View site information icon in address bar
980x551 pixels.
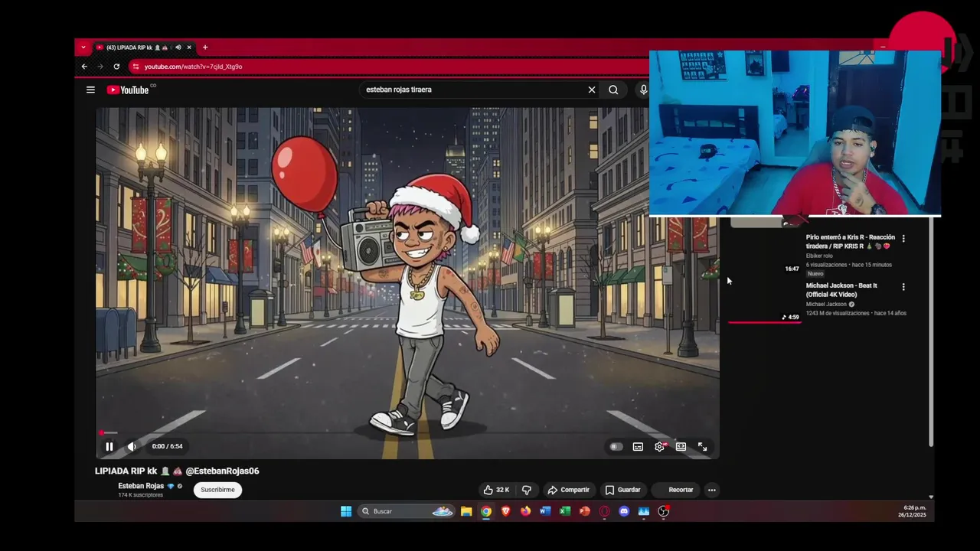pyautogui.click(x=136, y=67)
